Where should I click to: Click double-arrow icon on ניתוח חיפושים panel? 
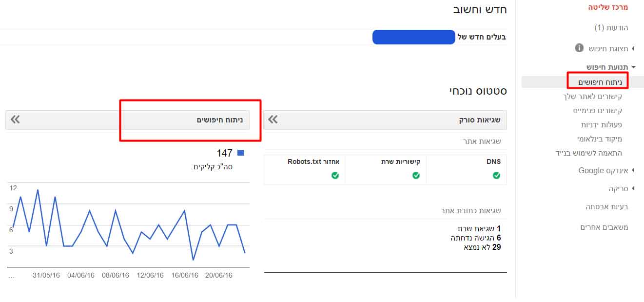pyautogui.click(x=15, y=120)
